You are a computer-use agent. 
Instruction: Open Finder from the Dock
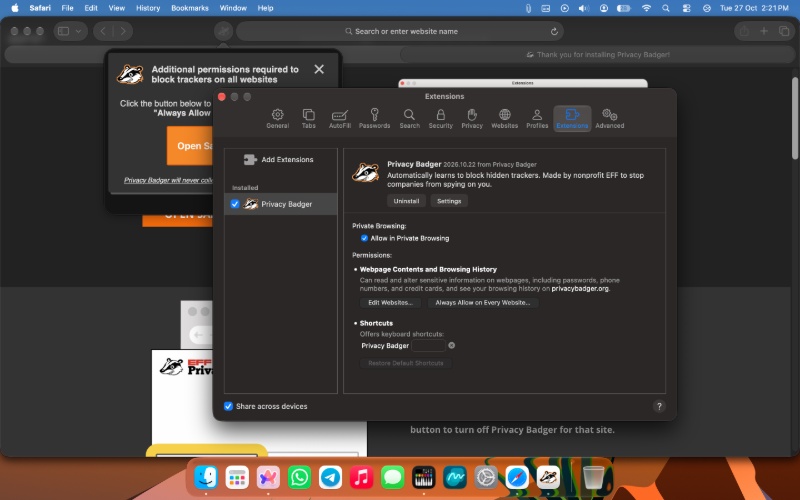coord(206,478)
